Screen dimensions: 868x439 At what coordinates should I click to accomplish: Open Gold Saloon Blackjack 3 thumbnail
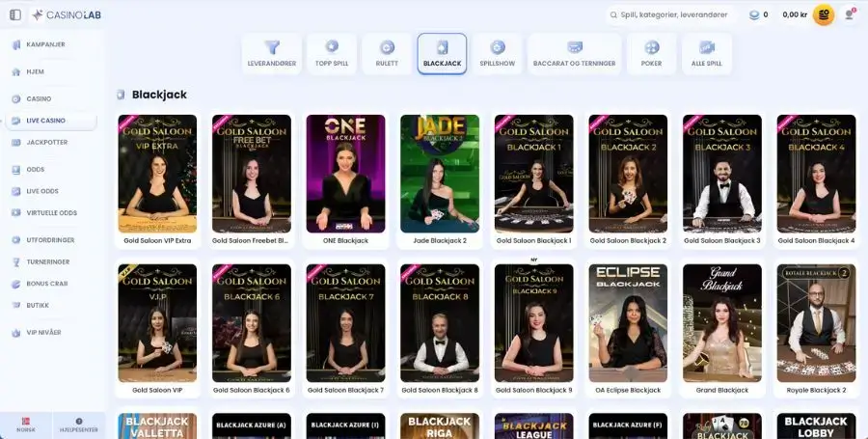coord(721,174)
